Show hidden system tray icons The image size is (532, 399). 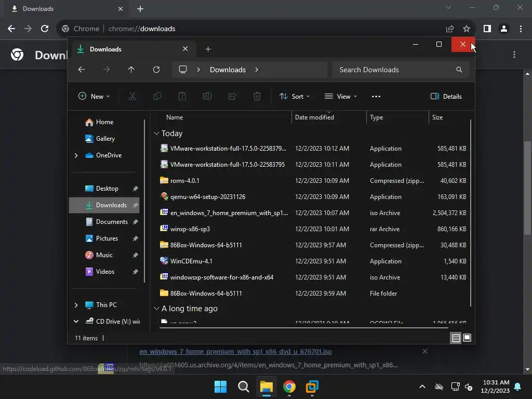[422, 387]
